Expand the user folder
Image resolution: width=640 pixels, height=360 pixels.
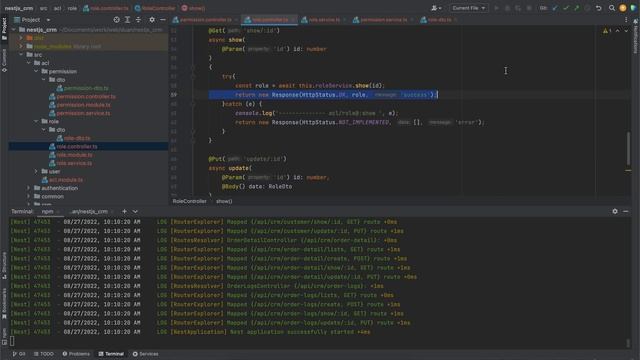tap(36, 171)
